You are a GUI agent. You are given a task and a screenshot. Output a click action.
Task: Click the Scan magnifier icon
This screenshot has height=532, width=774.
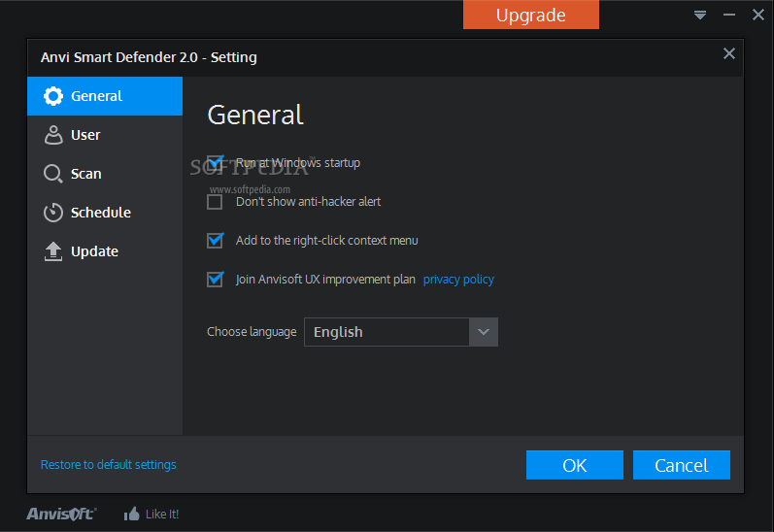tap(52, 174)
